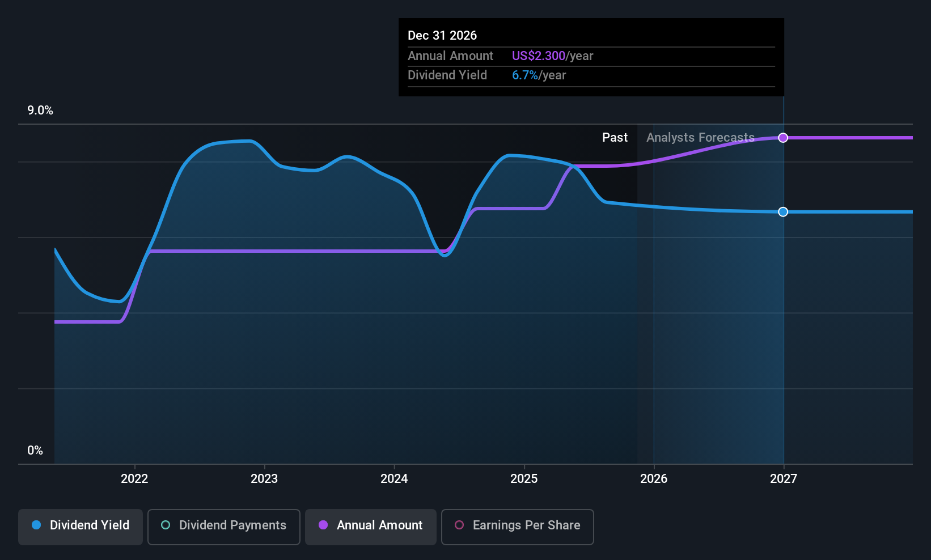931x560 pixels.
Task: Toggle the Annual Amount legend series
Action: pyautogui.click(x=371, y=527)
